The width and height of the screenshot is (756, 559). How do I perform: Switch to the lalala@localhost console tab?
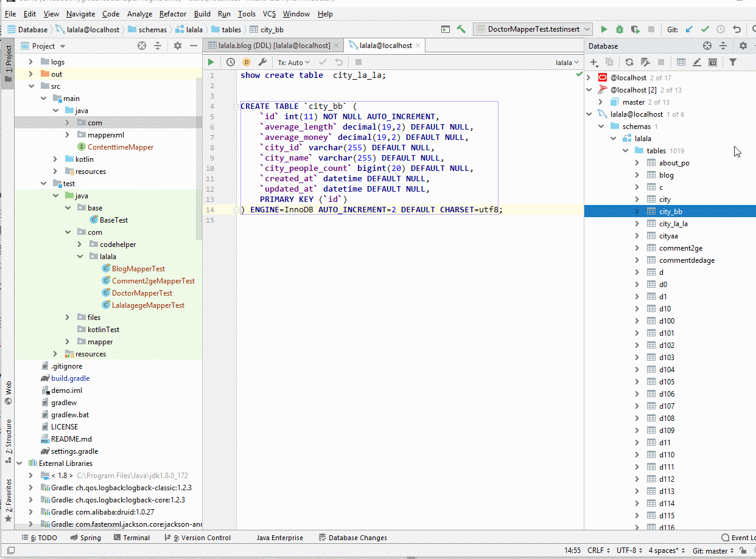click(387, 45)
